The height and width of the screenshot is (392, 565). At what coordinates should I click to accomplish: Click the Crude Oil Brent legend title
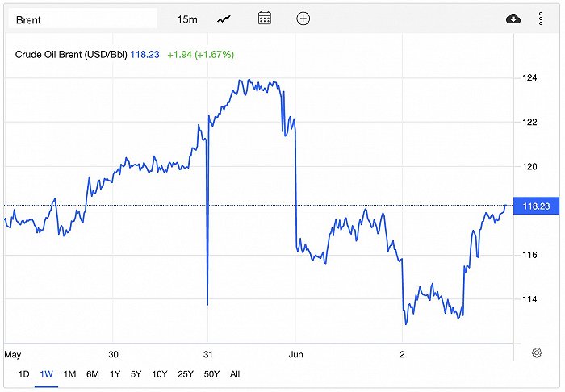69,55
